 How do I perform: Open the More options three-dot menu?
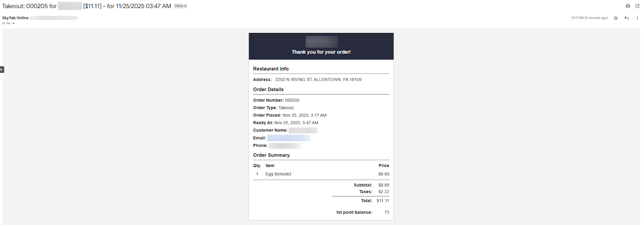(637, 18)
